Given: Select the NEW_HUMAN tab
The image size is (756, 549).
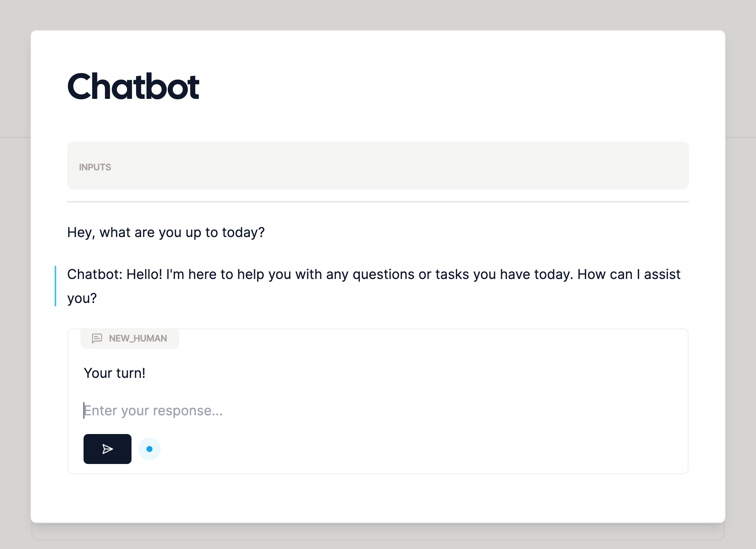Looking at the screenshot, I should tap(130, 338).
